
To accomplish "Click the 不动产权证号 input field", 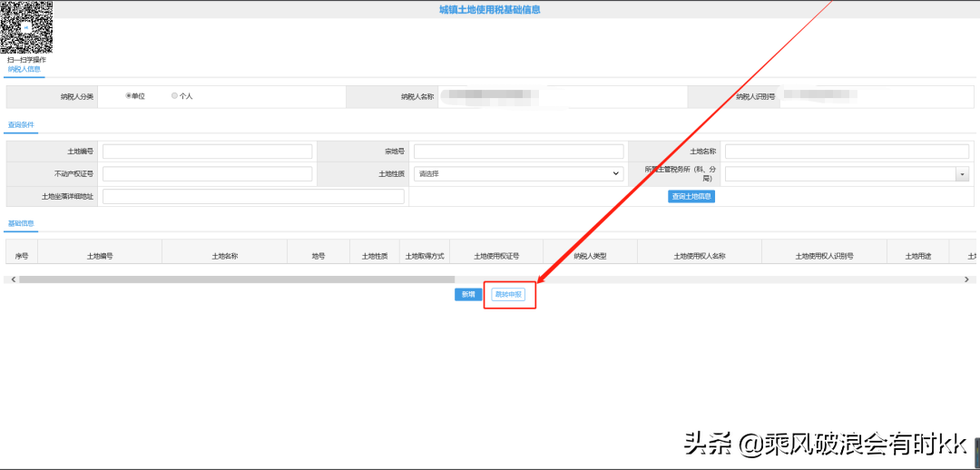I will 207,173.
